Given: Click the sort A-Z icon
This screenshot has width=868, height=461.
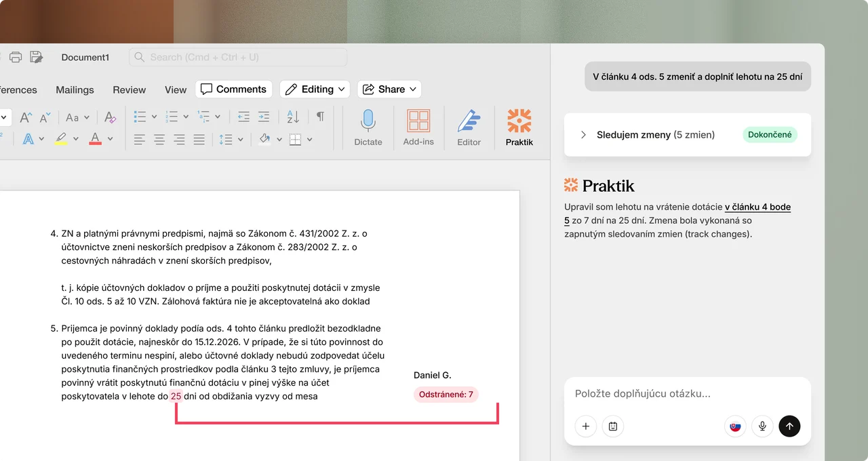Looking at the screenshot, I should point(293,117).
